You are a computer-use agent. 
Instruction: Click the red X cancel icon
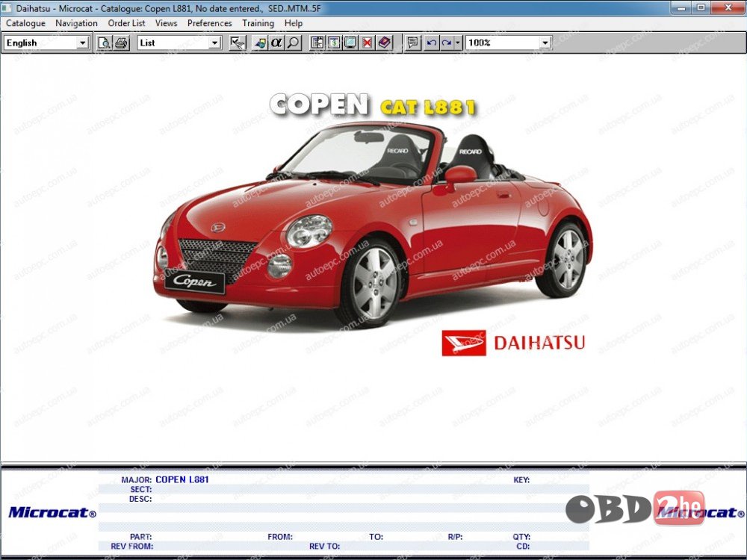click(368, 43)
